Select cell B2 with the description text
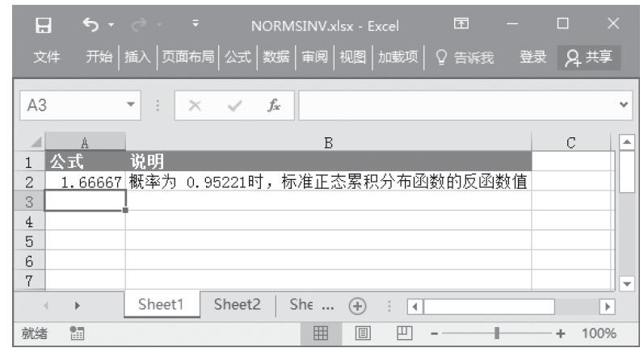 328,182
